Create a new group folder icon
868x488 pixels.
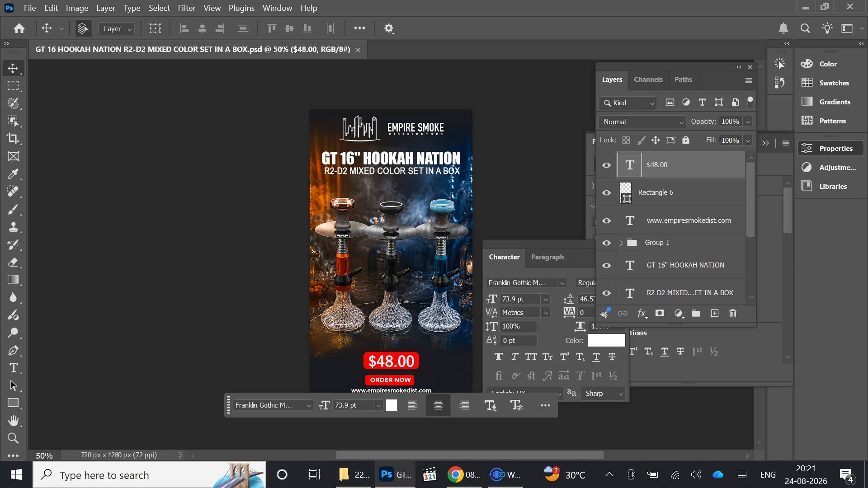(696, 313)
